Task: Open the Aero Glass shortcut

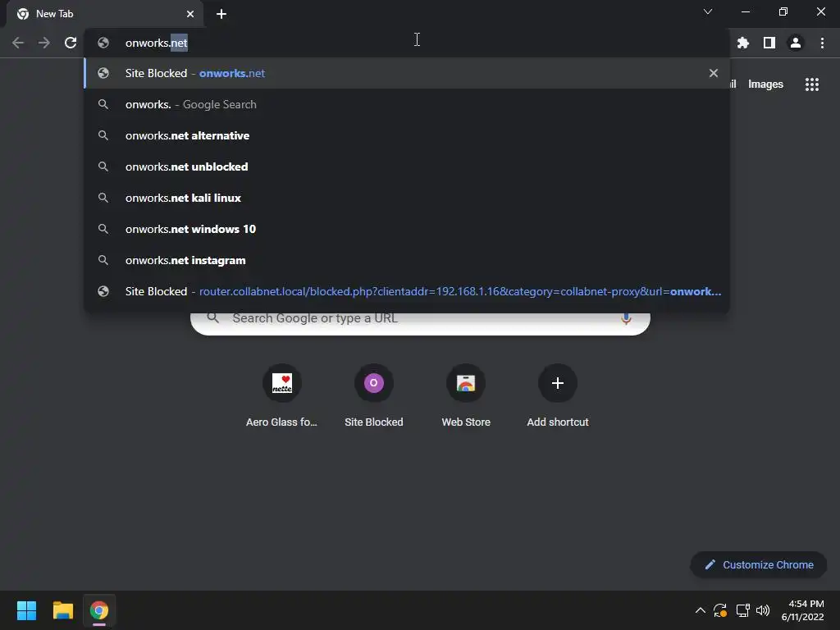Action: click(282, 396)
